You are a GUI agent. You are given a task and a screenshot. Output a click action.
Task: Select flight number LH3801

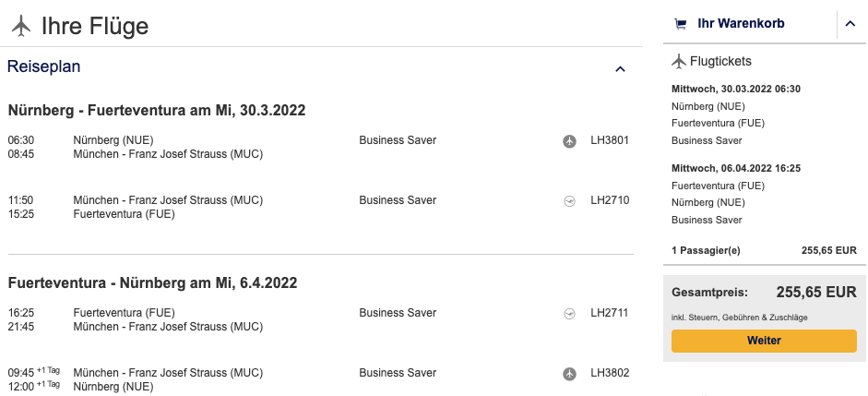point(610,141)
